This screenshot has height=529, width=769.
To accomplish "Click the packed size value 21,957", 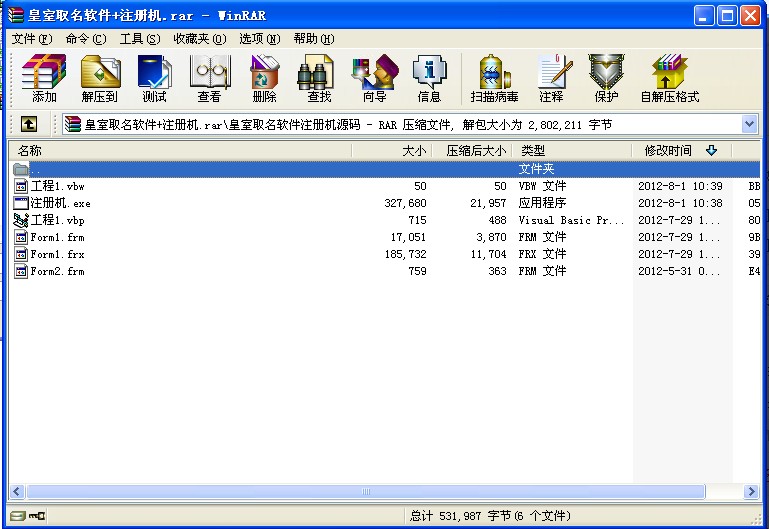I will point(488,203).
